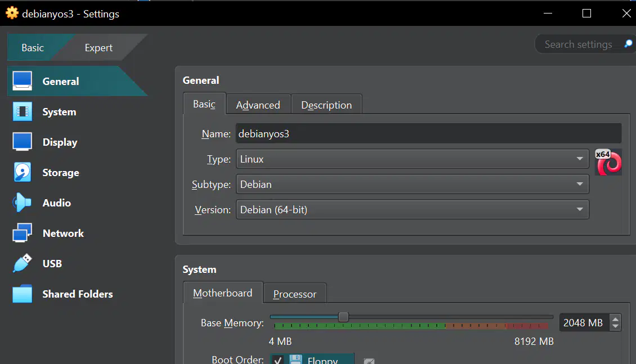Click the USB plug icon in sidebar
Screen dimensions: 636x364
click(23, 263)
